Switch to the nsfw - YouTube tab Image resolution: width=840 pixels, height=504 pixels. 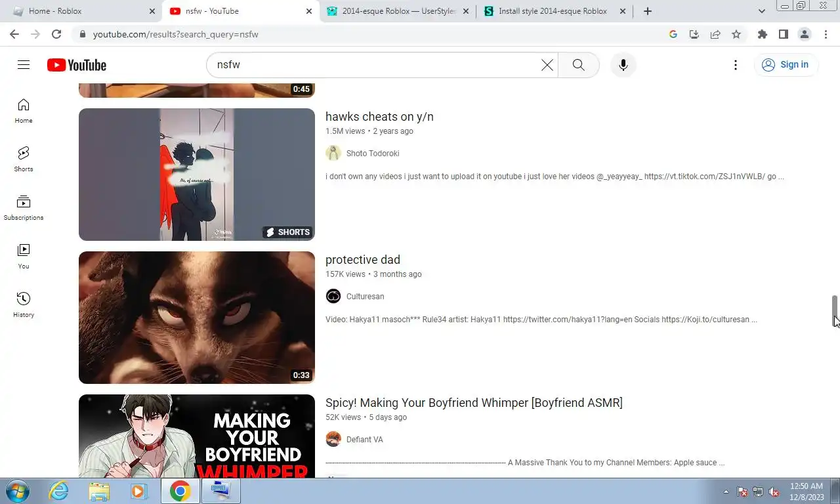point(241,11)
